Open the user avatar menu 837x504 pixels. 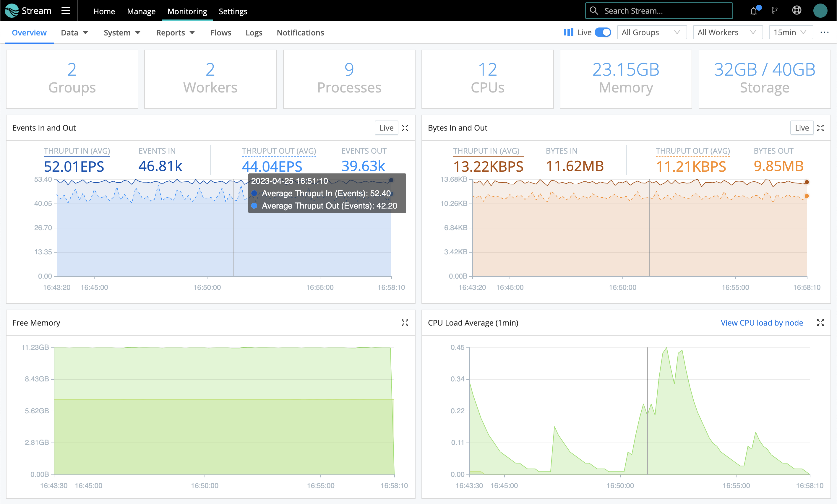point(821,11)
